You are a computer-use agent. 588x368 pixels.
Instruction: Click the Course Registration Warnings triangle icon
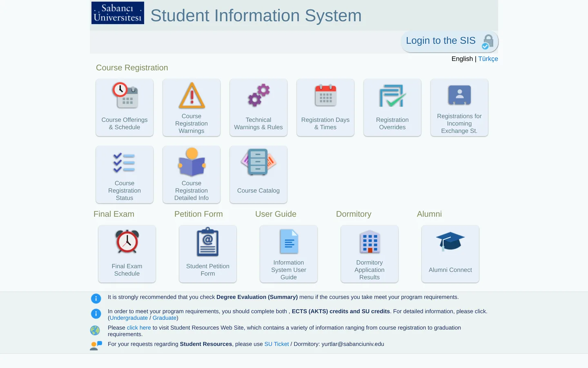click(192, 95)
